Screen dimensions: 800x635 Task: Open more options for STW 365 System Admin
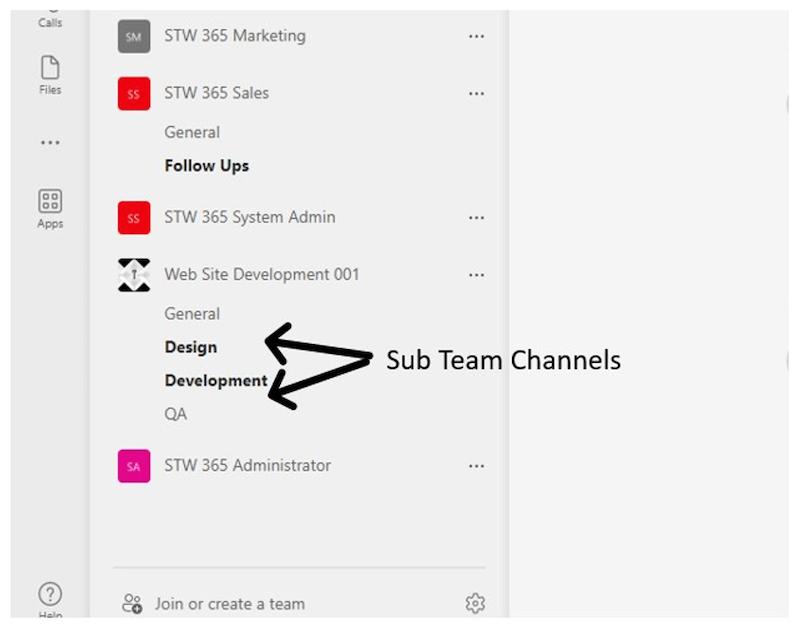(477, 217)
